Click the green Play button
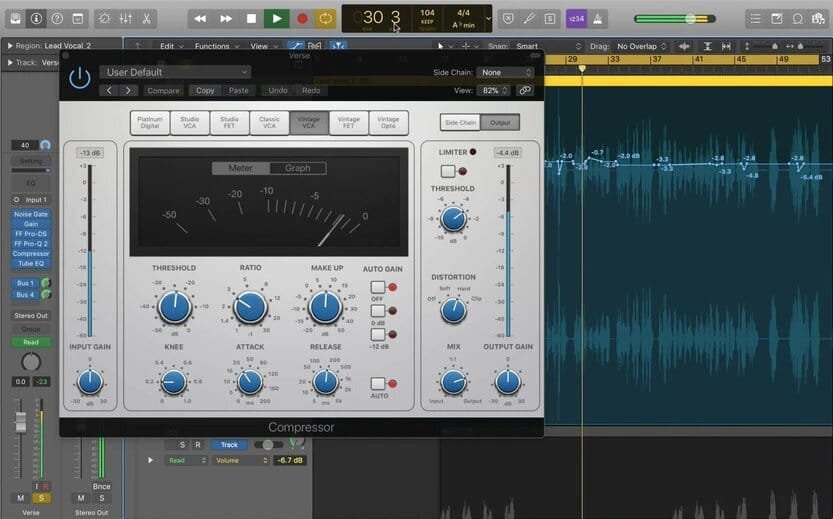833x519 pixels. click(x=277, y=19)
